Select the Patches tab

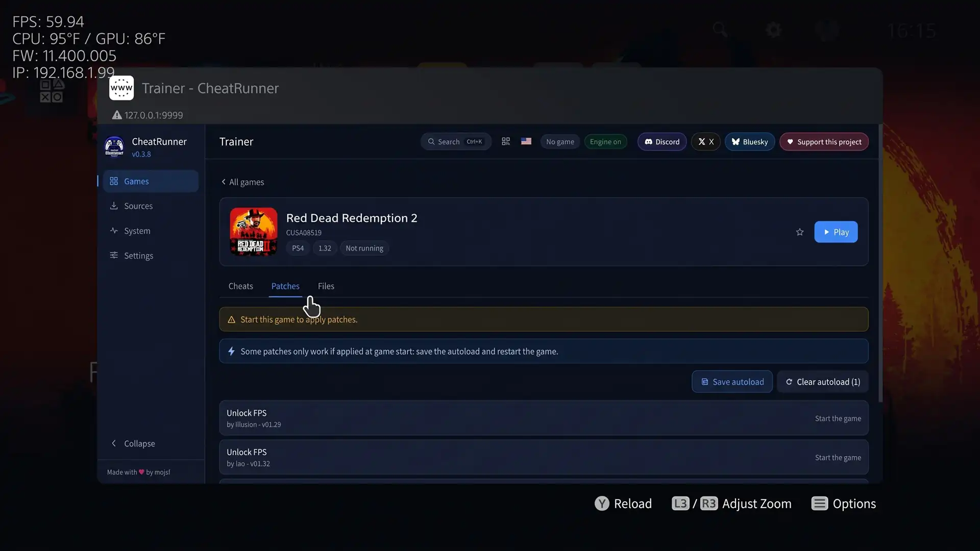coord(285,286)
